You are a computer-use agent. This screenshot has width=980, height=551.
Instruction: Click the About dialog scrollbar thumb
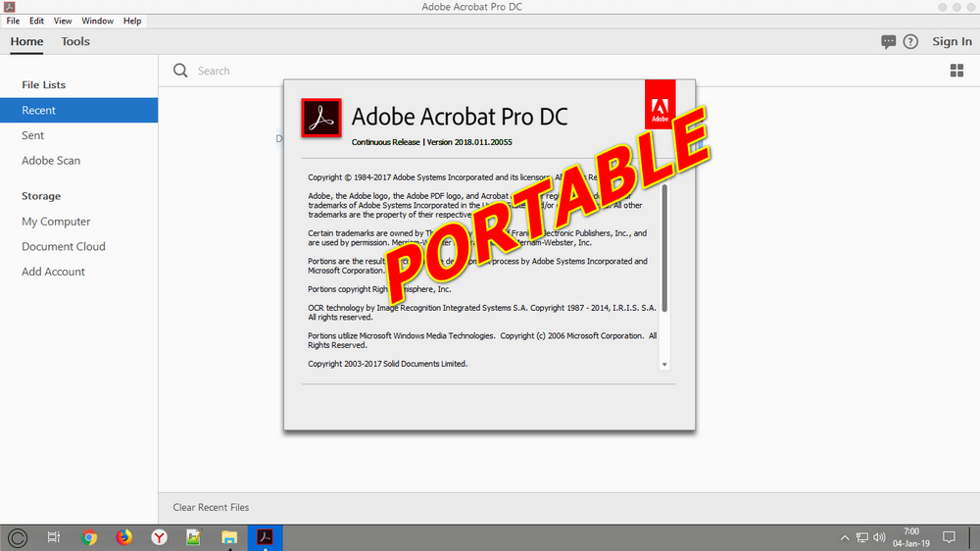pos(664,248)
